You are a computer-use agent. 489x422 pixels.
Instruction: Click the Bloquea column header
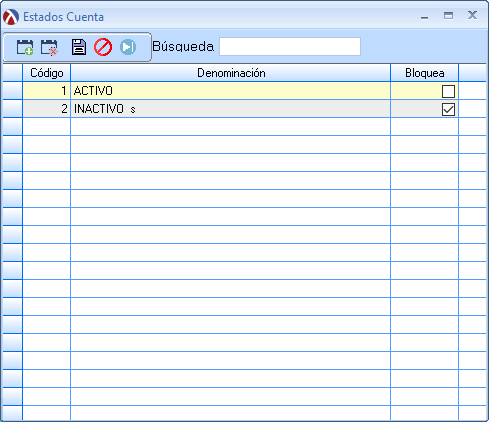[425, 73]
